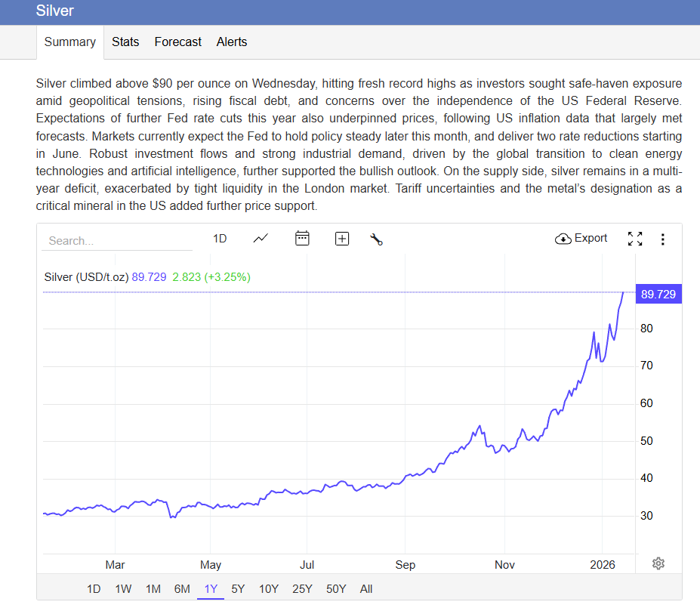Image resolution: width=700 pixels, height=611 pixels.
Task: Select the All time range
Action: click(x=366, y=589)
